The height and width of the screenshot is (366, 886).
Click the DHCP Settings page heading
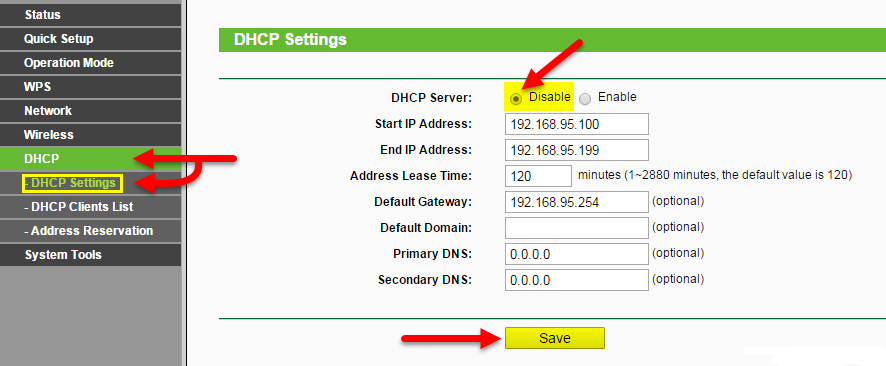(290, 40)
